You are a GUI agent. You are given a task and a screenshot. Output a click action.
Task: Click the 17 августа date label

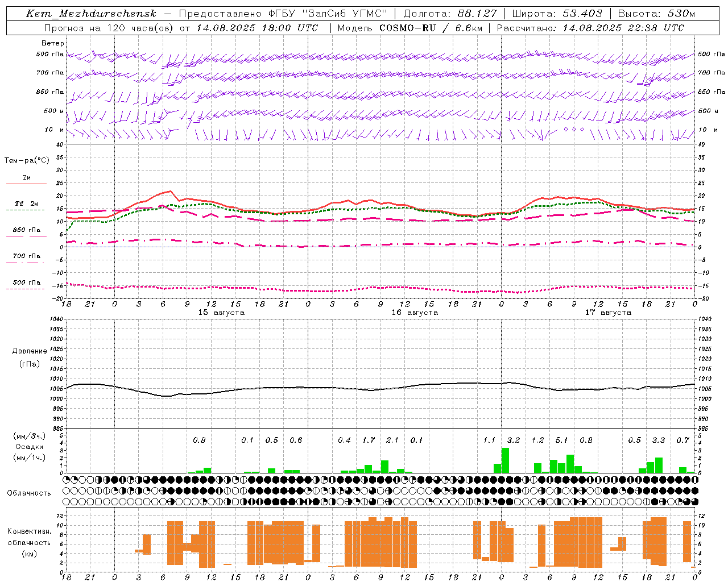(x=608, y=313)
